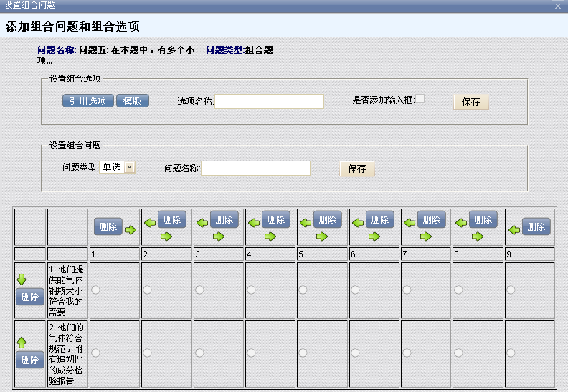Click the 问题名称 text input field
This screenshot has width=568, height=392.
[255, 168]
